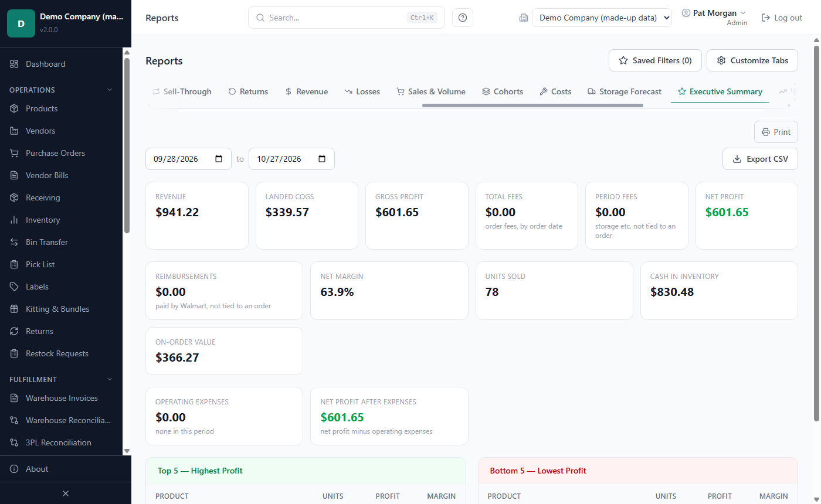Click the Vendor Bills document icon

(14, 175)
